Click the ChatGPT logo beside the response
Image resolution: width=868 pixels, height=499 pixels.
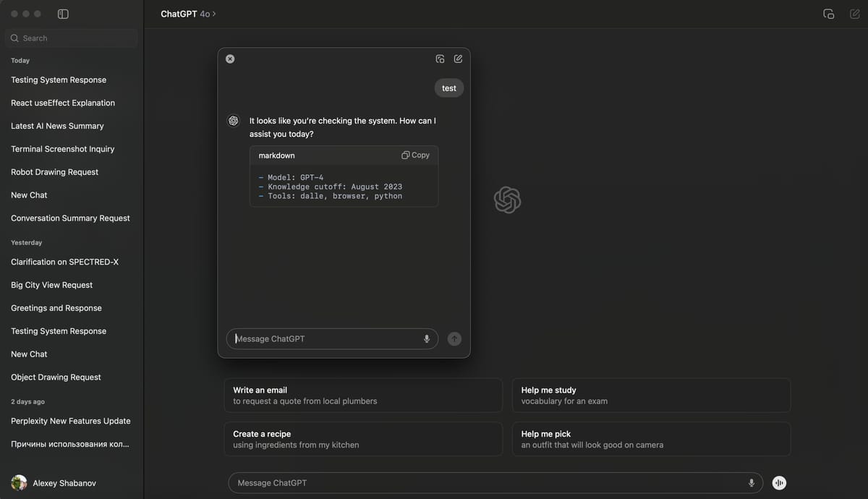233,120
